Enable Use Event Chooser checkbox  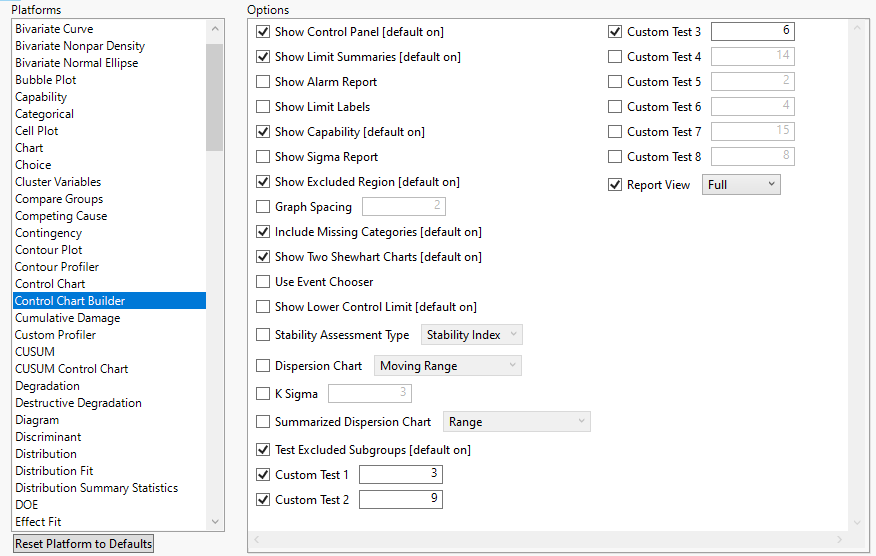point(263,282)
